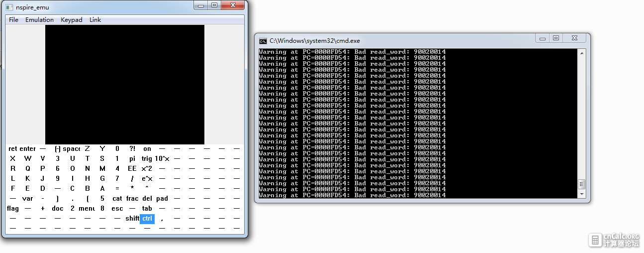Click the number 5 key
The width and height of the screenshot is (644, 253).
click(102, 199)
